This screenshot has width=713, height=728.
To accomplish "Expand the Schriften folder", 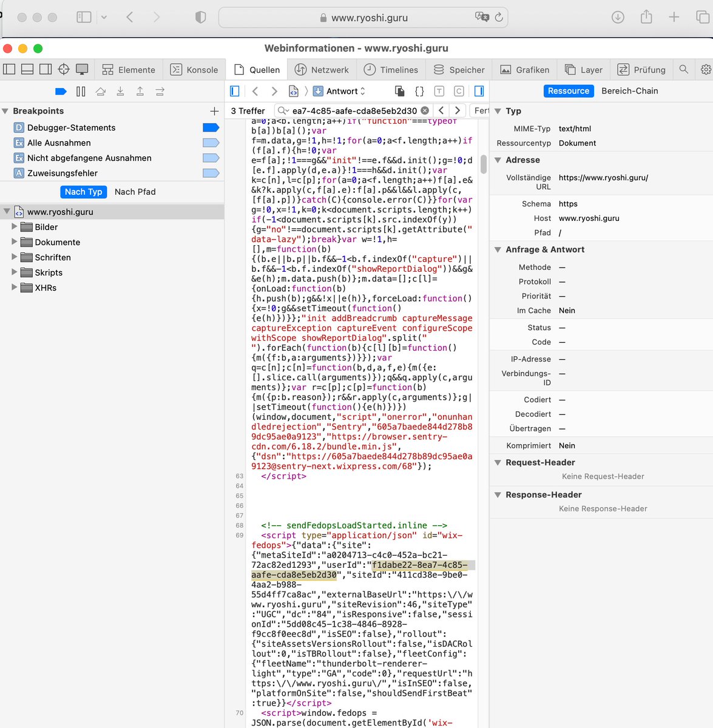I will click(x=15, y=257).
